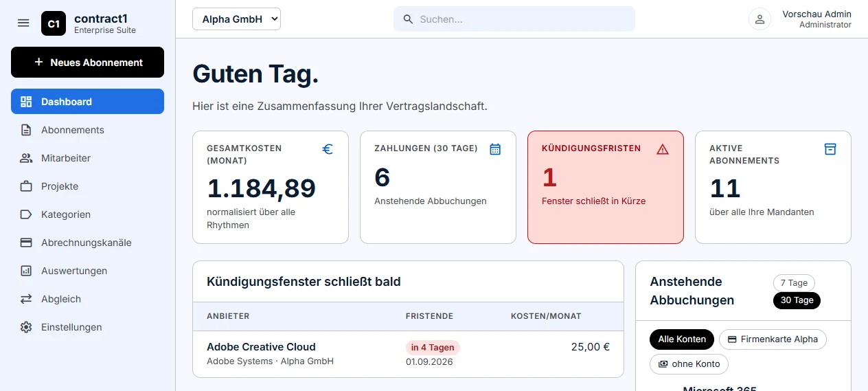This screenshot has height=391, width=868.
Task: Switch upcoming debits to 7 Tage
Action: coord(794,283)
